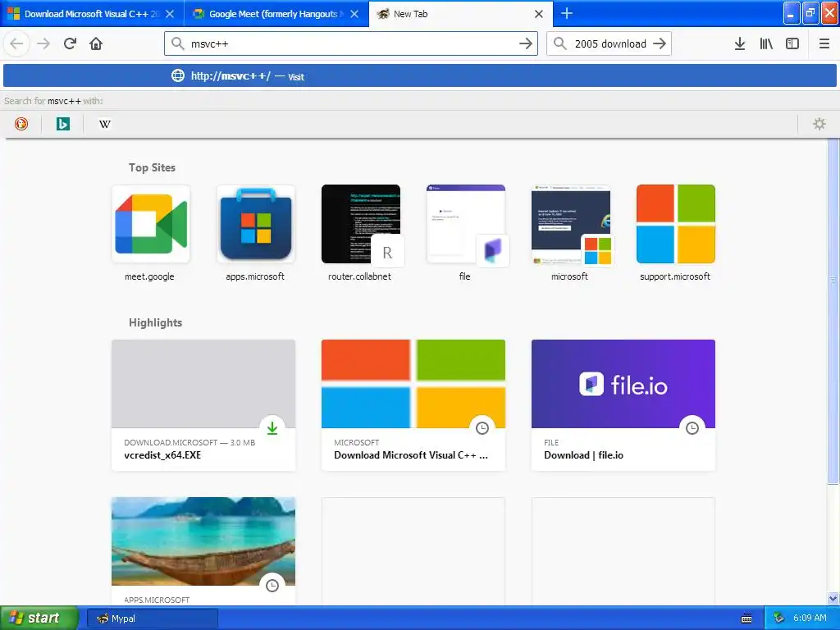Search msvc++ with Bing
Screen dimensions: 840x630
click(x=62, y=124)
